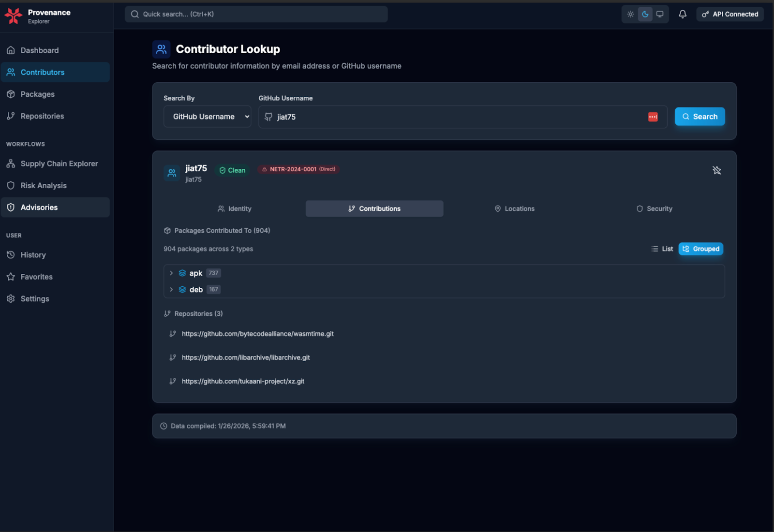This screenshot has width=774, height=532.
Task: Unfavorite contributor using the star icon
Action: pos(716,170)
